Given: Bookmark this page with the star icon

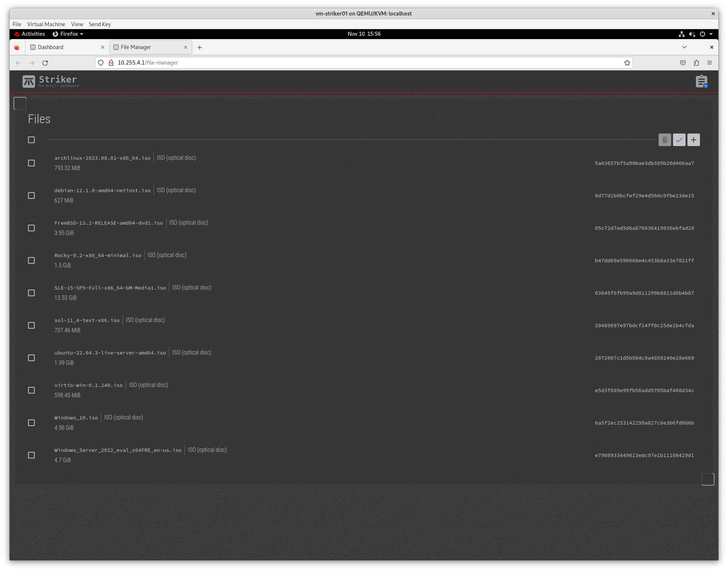Looking at the screenshot, I should tap(627, 63).
